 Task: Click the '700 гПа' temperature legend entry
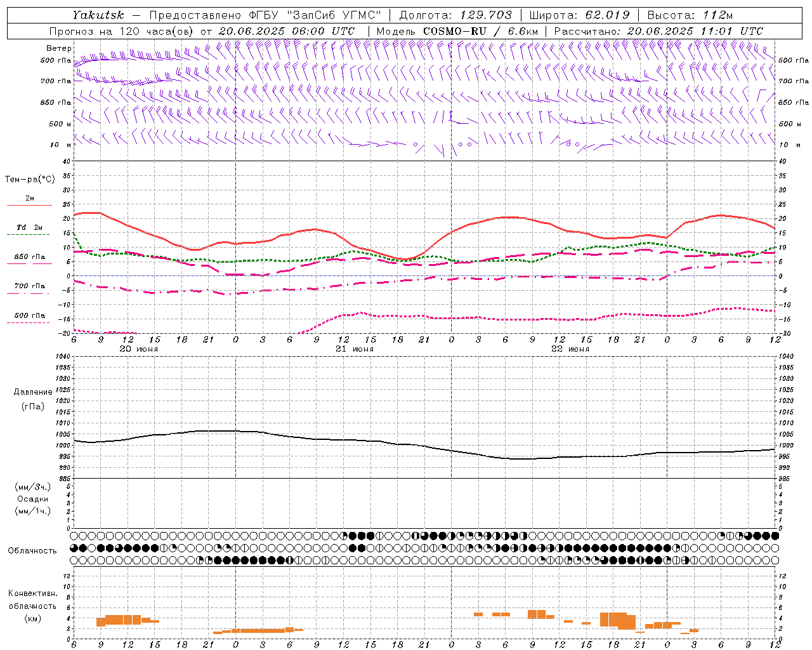[x=30, y=286]
